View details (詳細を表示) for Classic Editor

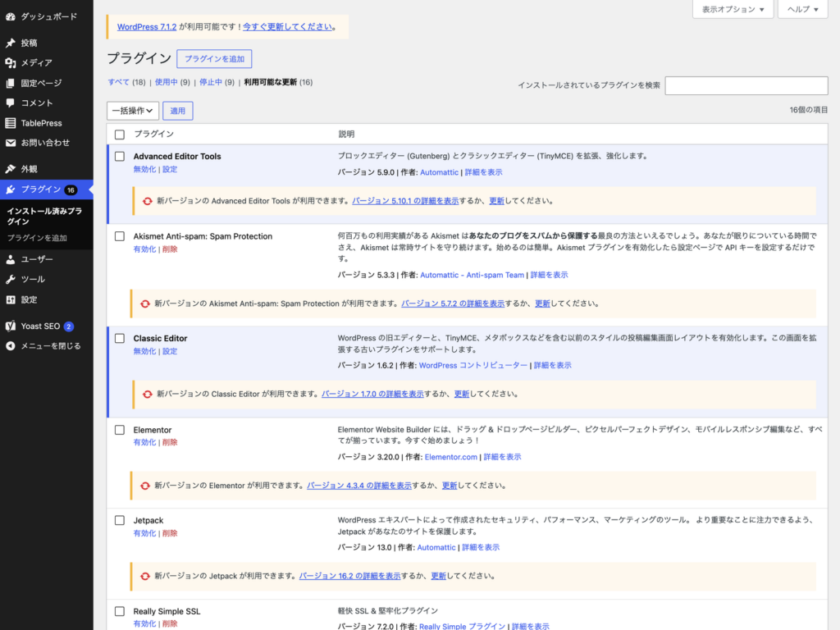click(x=552, y=365)
